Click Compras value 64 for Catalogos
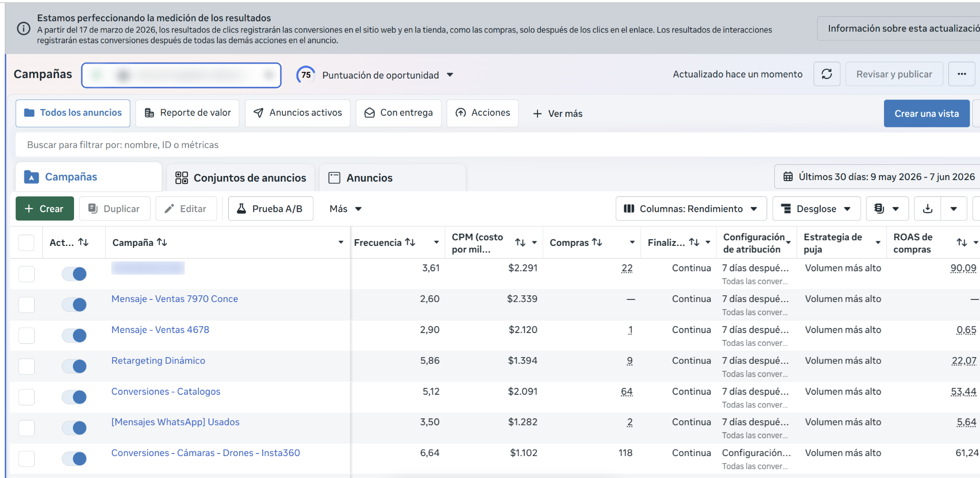980x478 pixels. pos(627,391)
